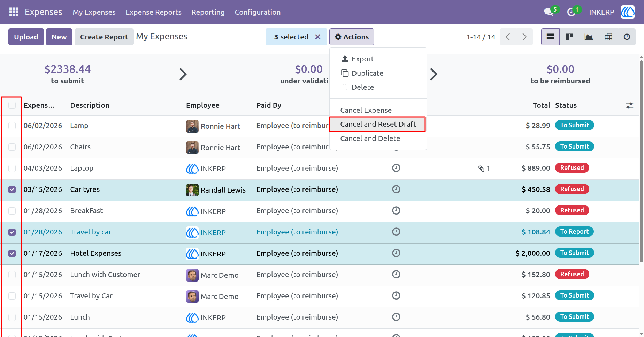Click the Laptop row activity clock icon

[396, 168]
